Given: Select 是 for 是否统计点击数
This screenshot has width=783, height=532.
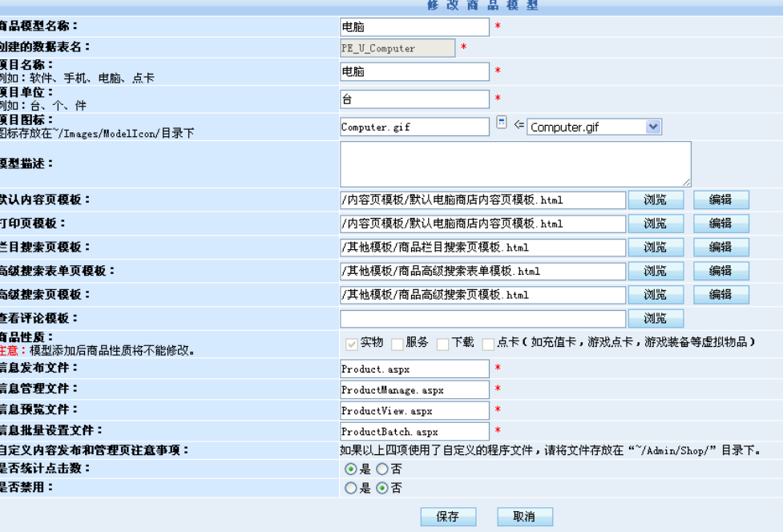Looking at the screenshot, I should pos(350,470).
